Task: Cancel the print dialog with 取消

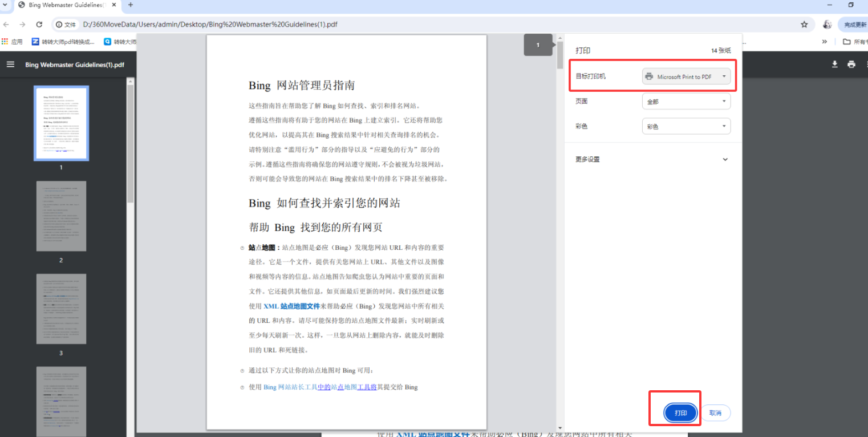Action: (716, 412)
